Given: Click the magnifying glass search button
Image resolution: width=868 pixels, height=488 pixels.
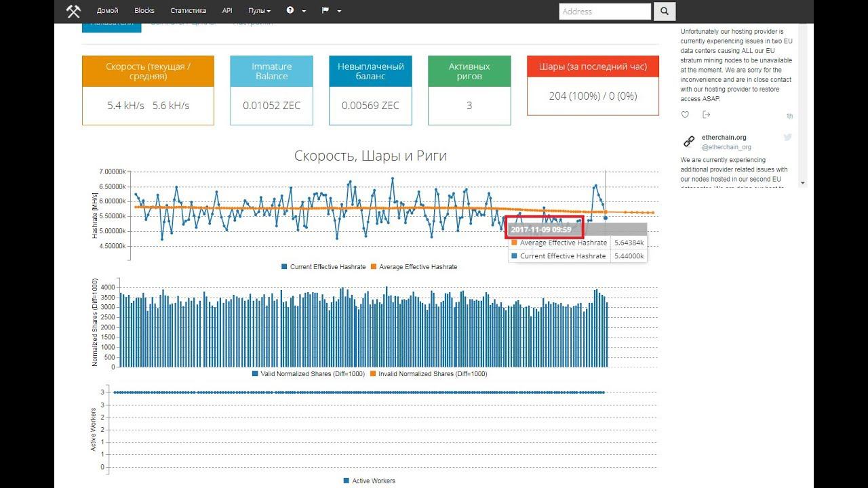Looking at the screenshot, I should [664, 11].
